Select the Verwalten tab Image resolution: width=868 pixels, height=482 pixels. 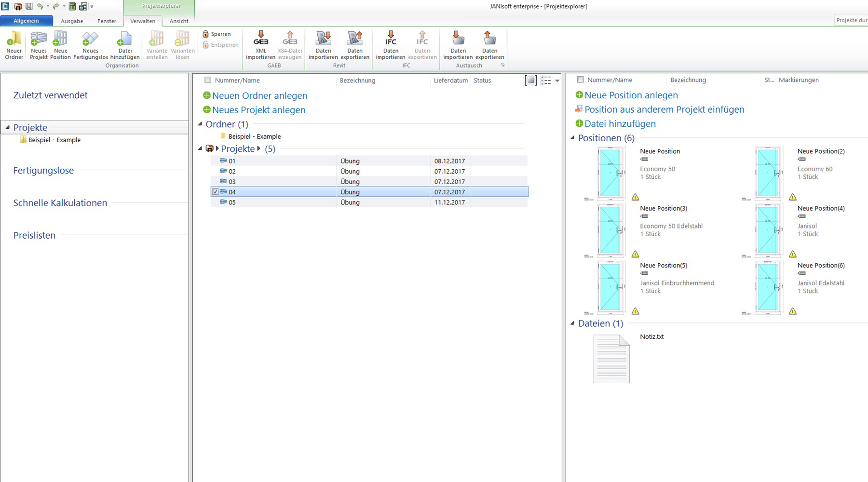click(143, 21)
